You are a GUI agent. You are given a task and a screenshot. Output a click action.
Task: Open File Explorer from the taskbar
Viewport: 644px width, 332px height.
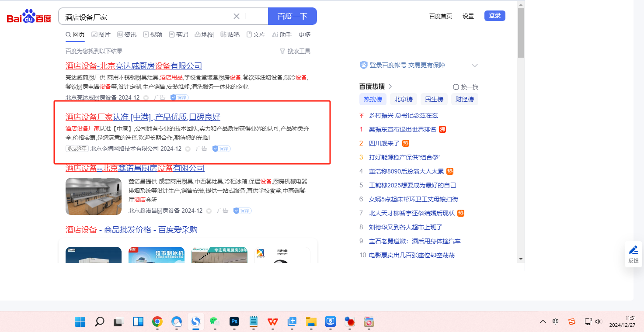(311, 322)
